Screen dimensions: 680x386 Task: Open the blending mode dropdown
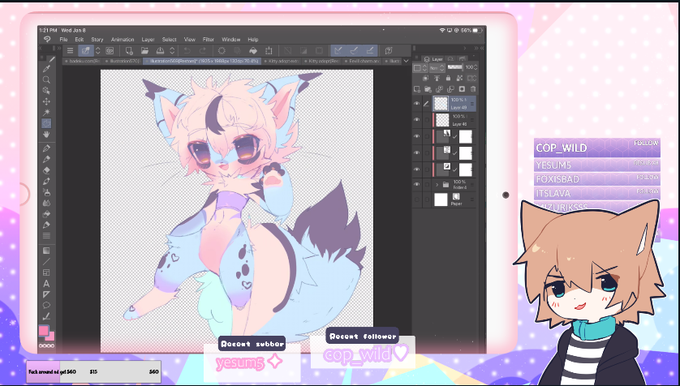436,68
